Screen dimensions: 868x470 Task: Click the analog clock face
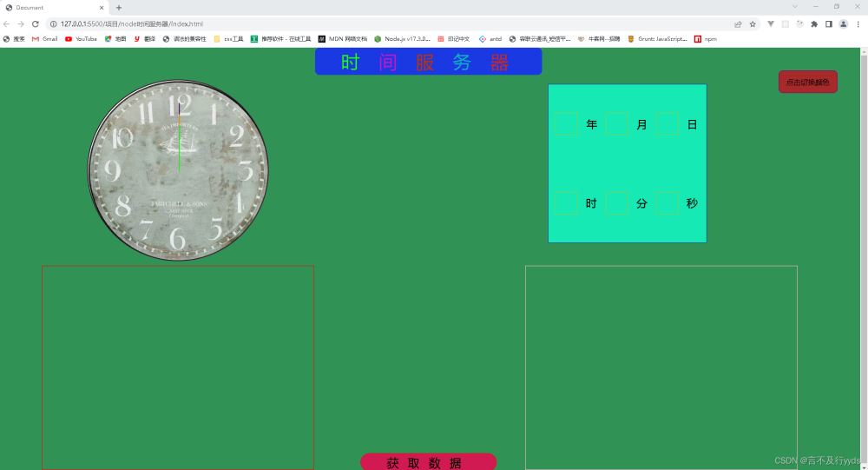[178, 170]
